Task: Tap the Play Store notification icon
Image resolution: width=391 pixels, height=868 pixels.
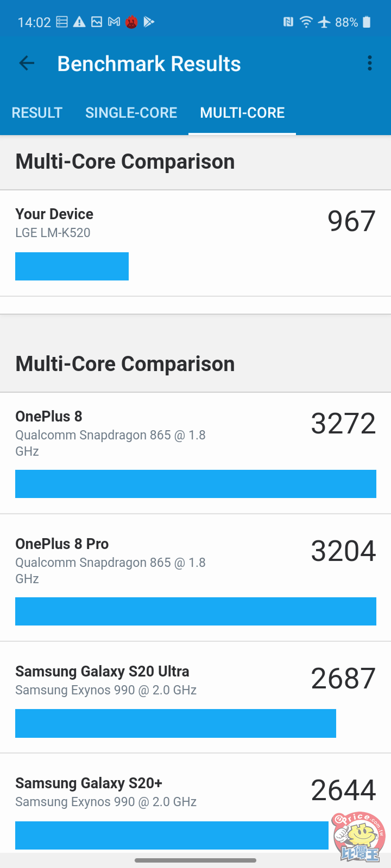Action: [x=149, y=22]
